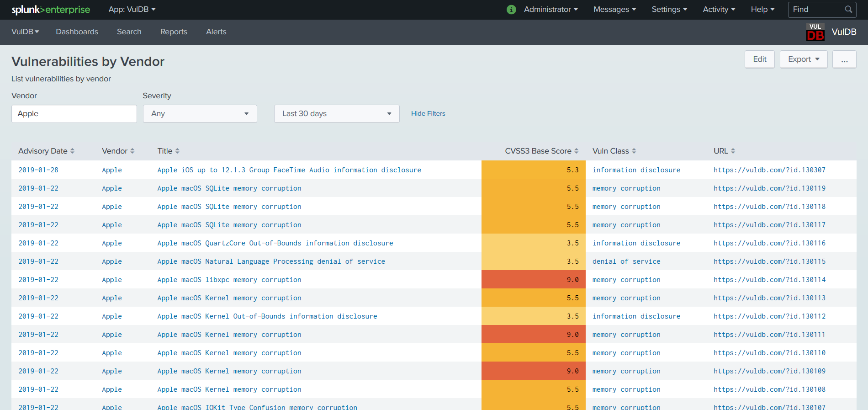The height and width of the screenshot is (410, 868).
Task: Sort by Vendor column arrows
Action: tap(132, 151)
